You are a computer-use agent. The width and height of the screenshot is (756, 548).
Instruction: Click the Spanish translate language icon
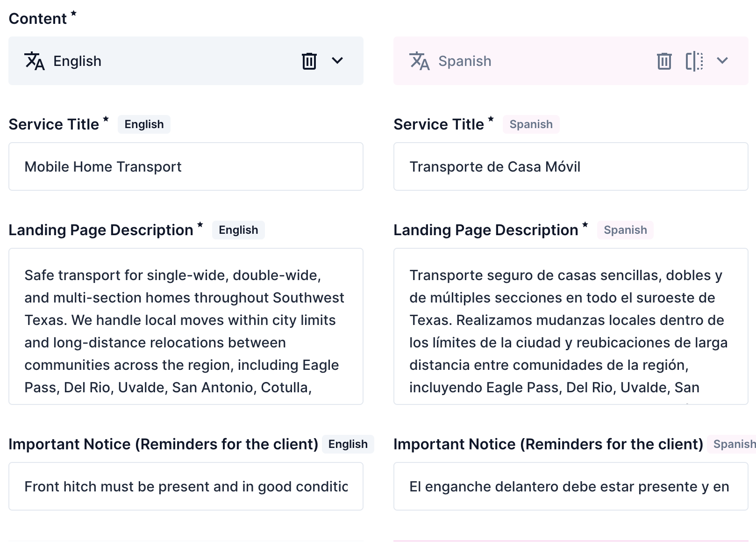[420, 61]
